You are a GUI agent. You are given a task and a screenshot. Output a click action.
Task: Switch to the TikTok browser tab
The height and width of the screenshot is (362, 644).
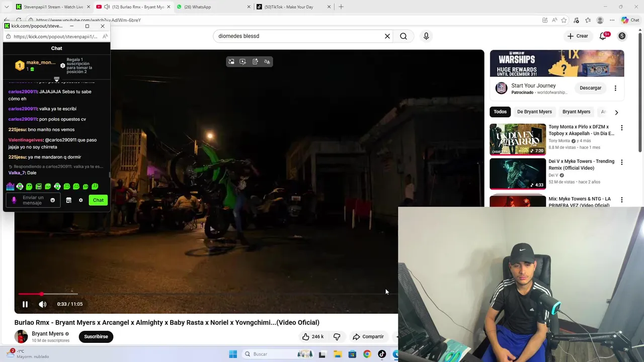click(x=293, y=7)
